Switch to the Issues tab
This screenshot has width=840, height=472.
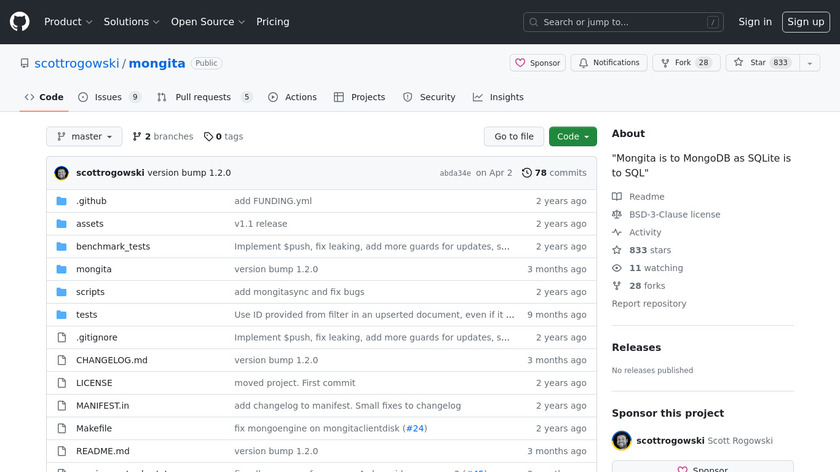109,97
